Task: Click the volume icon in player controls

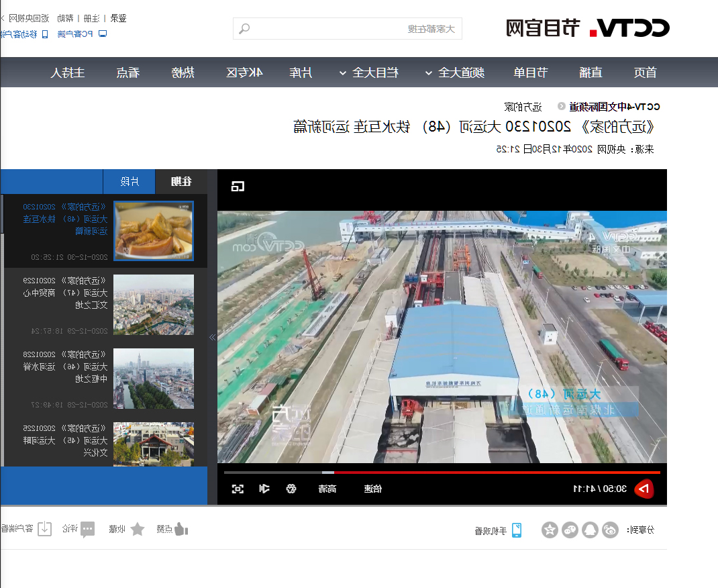Action: click(x=264, y=489)
